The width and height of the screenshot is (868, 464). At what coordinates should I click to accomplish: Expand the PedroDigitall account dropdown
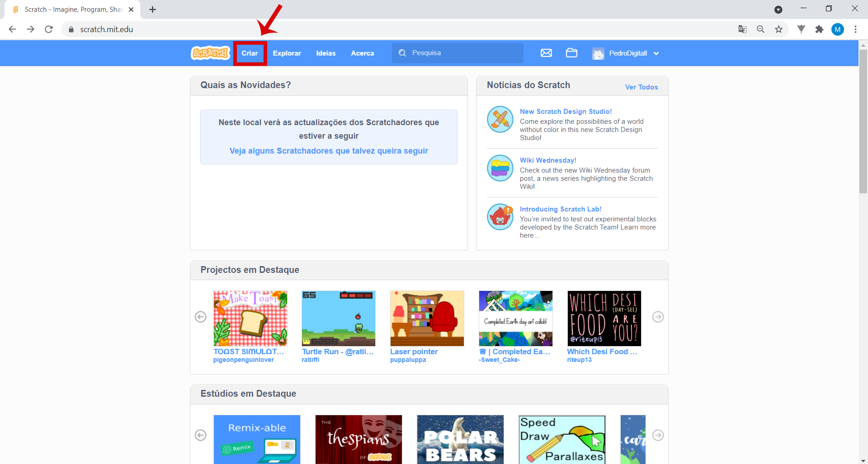(x=656, y=53)
